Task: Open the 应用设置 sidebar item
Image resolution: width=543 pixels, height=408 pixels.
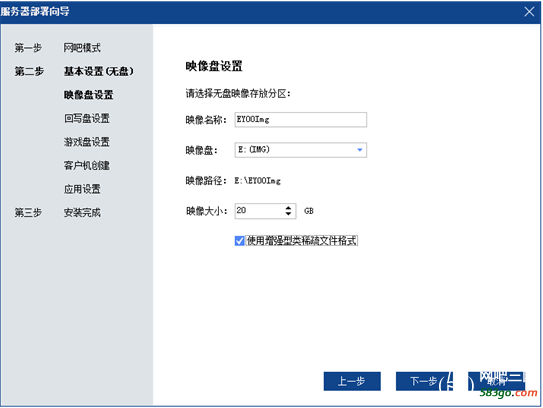Action: click(x=82, y=189)
